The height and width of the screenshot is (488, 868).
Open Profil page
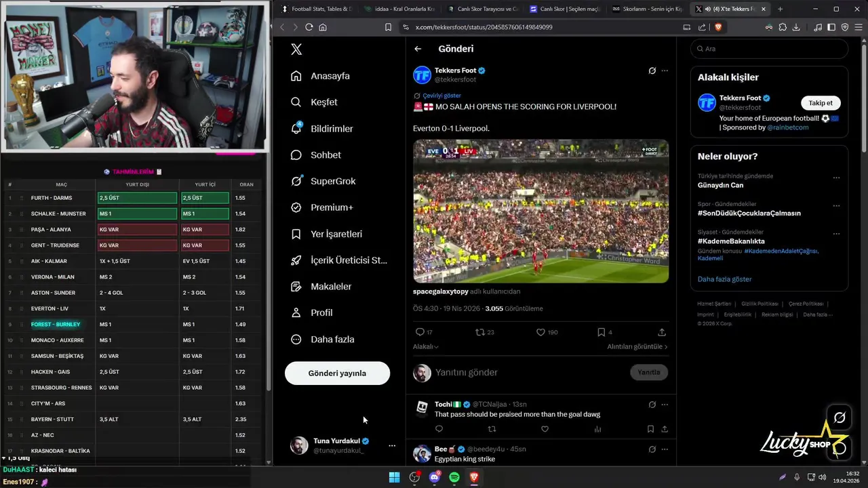point(312,313)
